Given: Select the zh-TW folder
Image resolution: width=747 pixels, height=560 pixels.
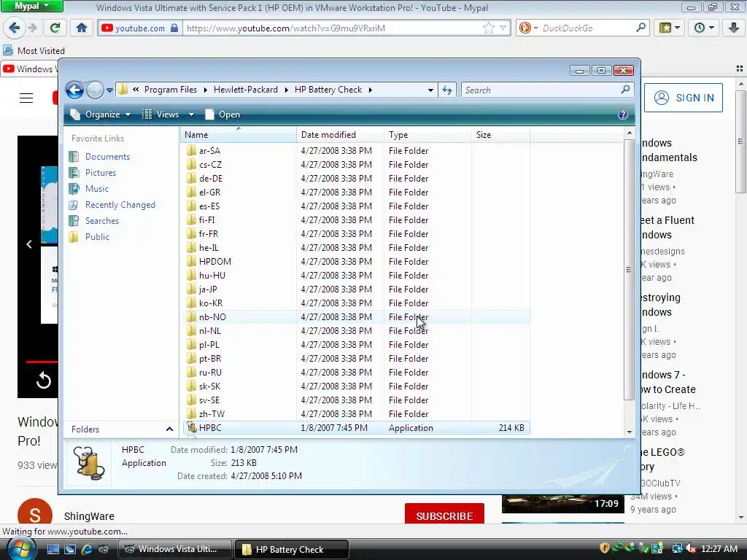Looking at the screenshot, I should click(356, 414).
